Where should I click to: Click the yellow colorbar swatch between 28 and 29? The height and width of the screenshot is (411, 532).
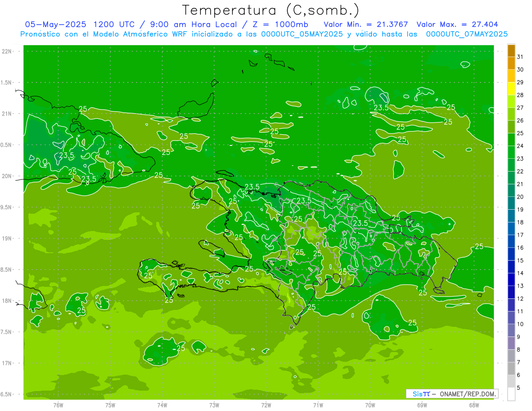(511, 89)
